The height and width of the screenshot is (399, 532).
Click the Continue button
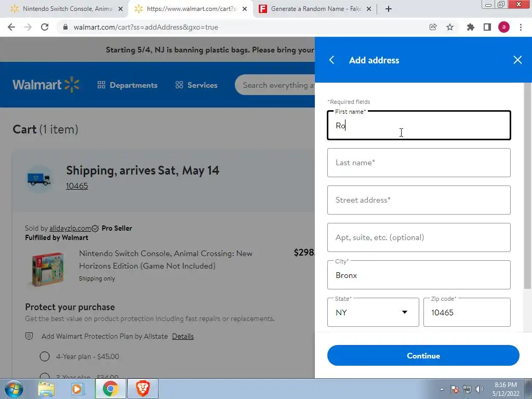423,355
